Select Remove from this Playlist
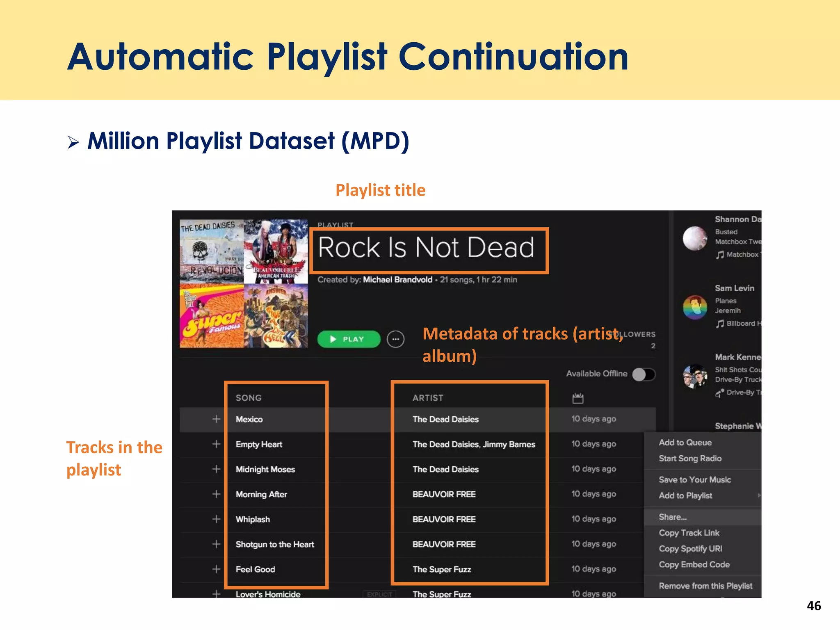Screen dimensions: 840x630 [x=705, y=586]
